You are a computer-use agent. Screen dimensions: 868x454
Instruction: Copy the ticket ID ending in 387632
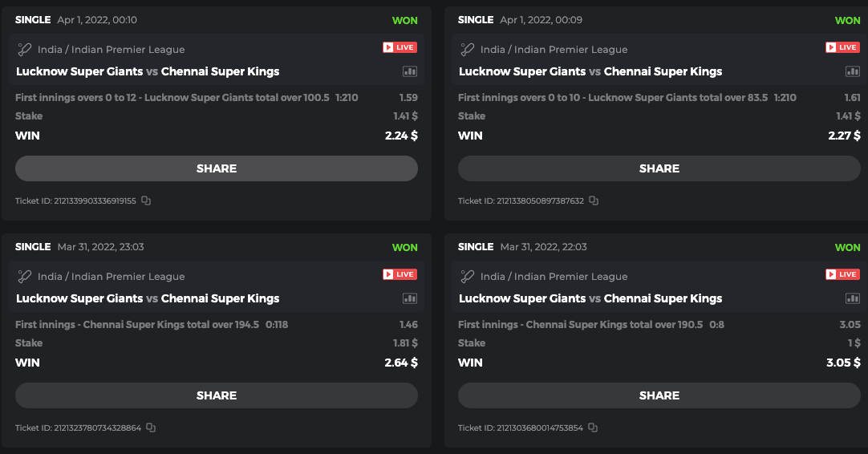[x=594, y=201]
